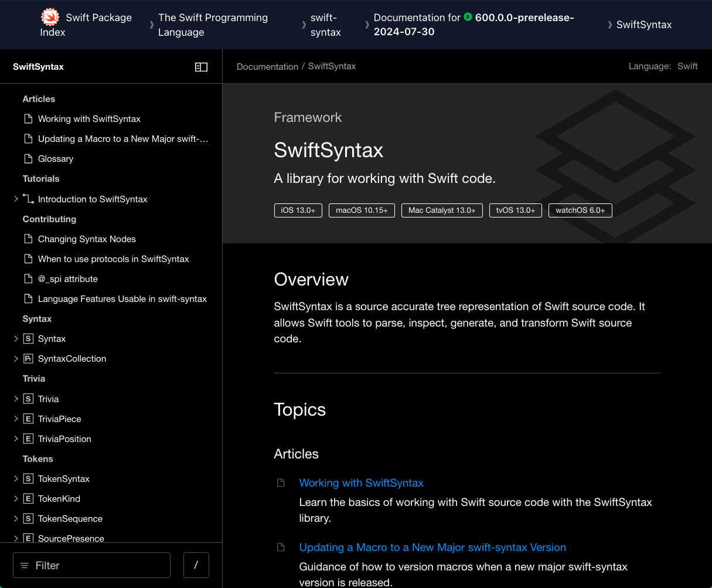Expand the Syntax tree item
Screen dimensions: 712x588
[16, 339]
